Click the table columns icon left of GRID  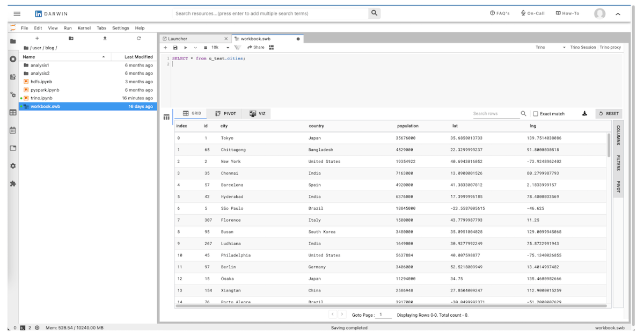click(x=167, y=116)
